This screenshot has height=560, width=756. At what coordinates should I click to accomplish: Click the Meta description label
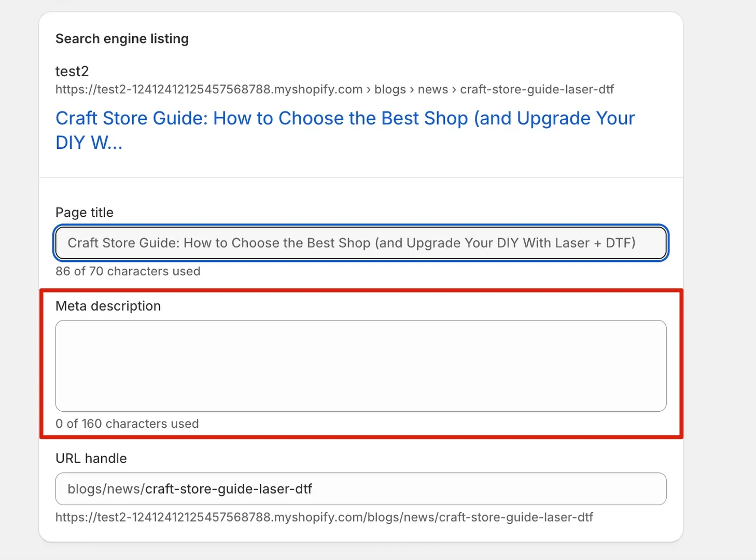[108, 306]
